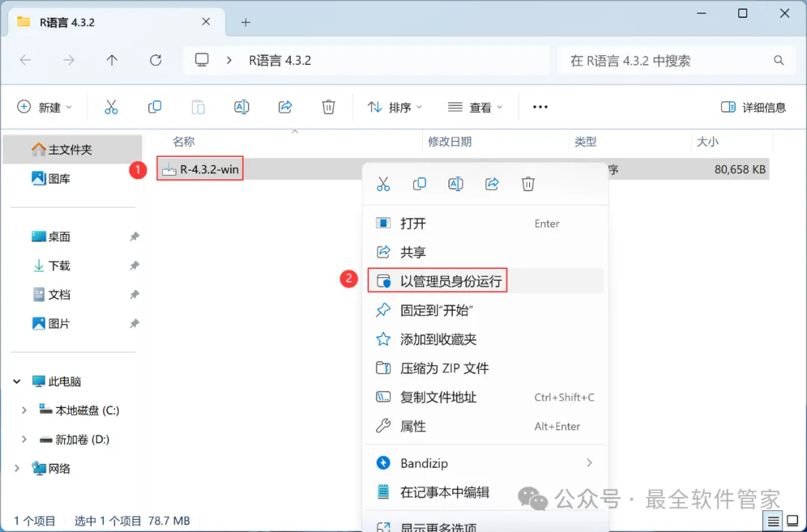Go forward with the right arrow
Viewport: 807px width, 532px height.
(69, 61)
